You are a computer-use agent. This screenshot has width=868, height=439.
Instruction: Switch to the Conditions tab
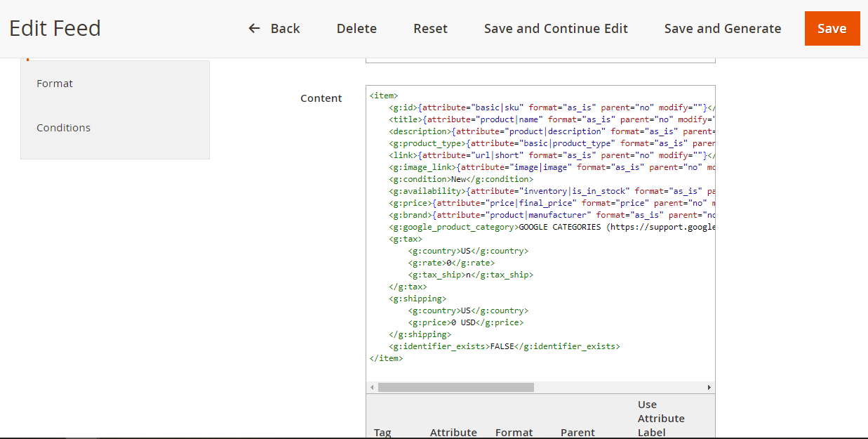pos(63,128)
